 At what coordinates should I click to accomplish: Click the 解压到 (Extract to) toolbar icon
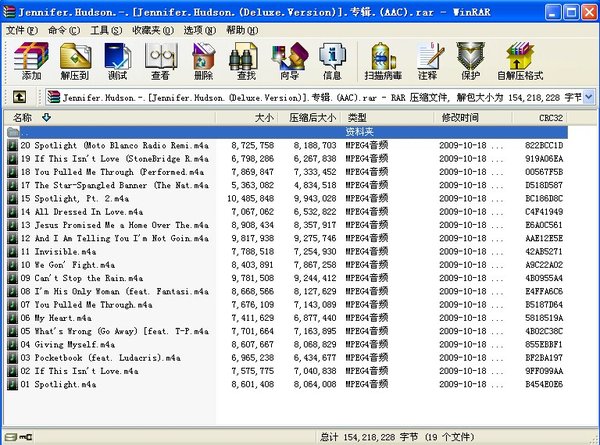pos(75,61)
